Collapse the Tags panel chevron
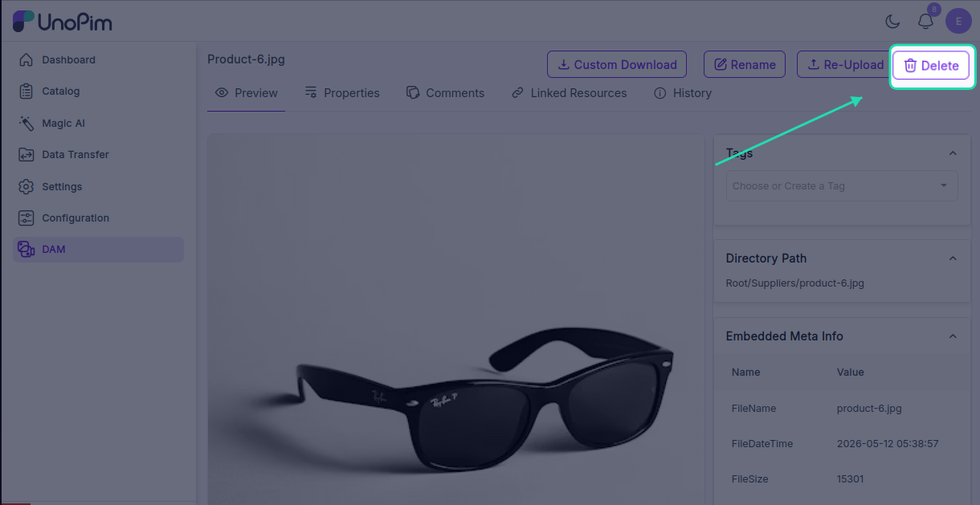980x505 pixels. pos(953,153)
